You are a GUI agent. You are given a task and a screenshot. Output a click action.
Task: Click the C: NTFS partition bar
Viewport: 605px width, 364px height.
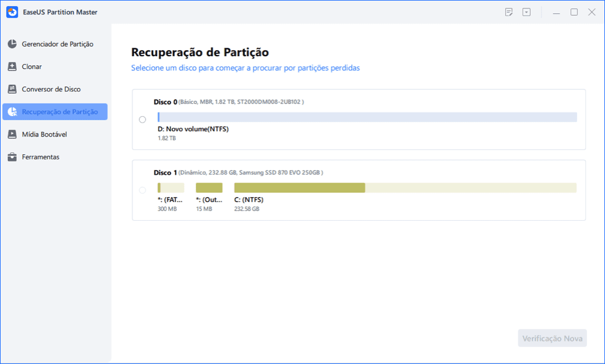tap(405, 188)
